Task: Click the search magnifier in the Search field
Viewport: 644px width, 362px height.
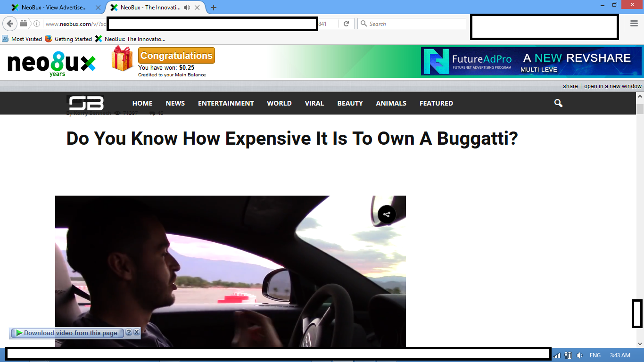Action: pyautogui.click(x=363, y=24)
